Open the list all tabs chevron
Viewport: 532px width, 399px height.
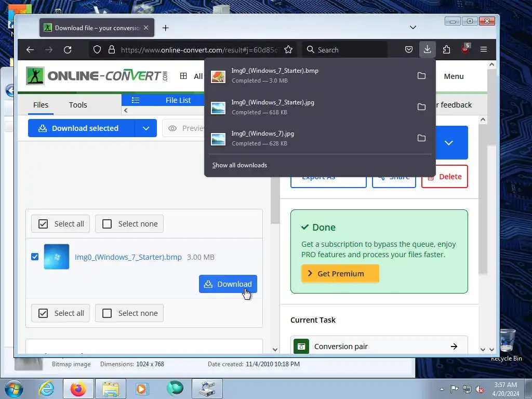coord(413,28)
